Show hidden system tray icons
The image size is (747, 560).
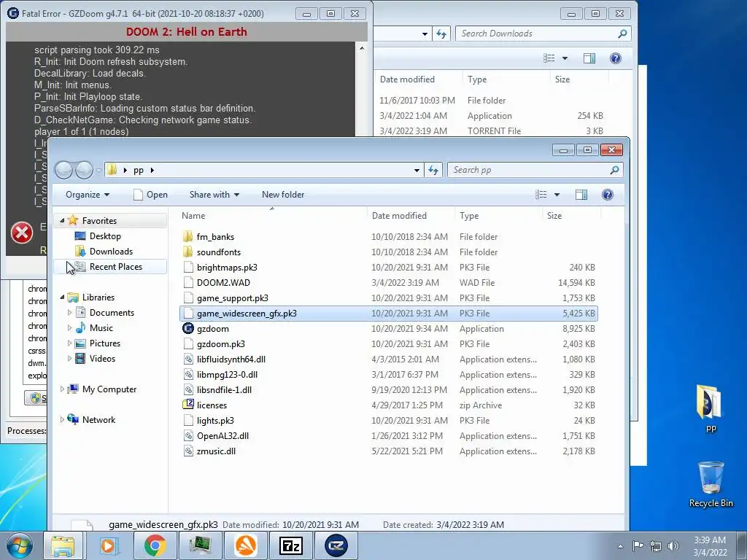620,546
